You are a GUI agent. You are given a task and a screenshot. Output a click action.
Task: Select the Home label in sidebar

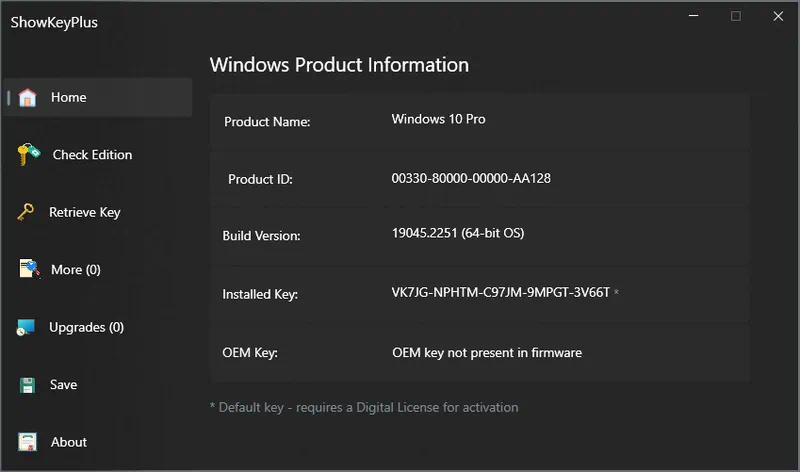click(68, 97)
